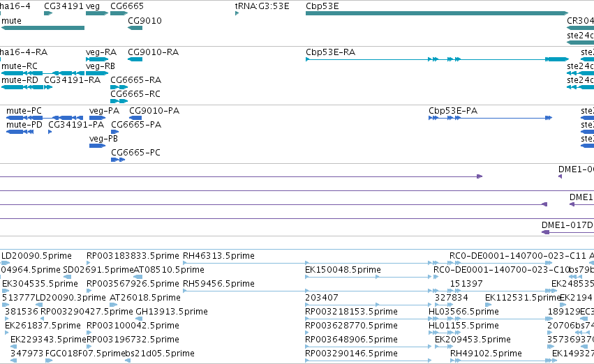Image resolution: width=594 pixels, height=364 pixels.
Task: Select the CG9010-RA transcript label
Action: [153, 52]
